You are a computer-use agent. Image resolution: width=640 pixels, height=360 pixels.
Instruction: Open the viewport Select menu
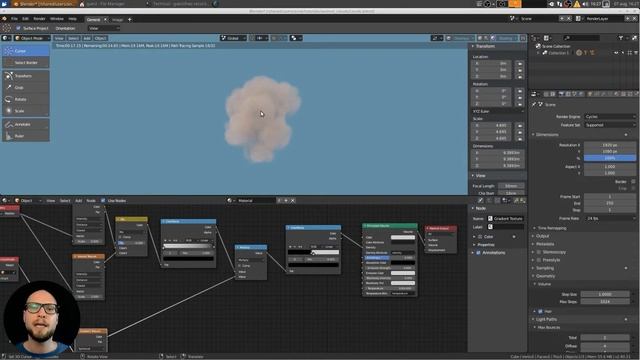pyautogui.click(x=73, y=38)
